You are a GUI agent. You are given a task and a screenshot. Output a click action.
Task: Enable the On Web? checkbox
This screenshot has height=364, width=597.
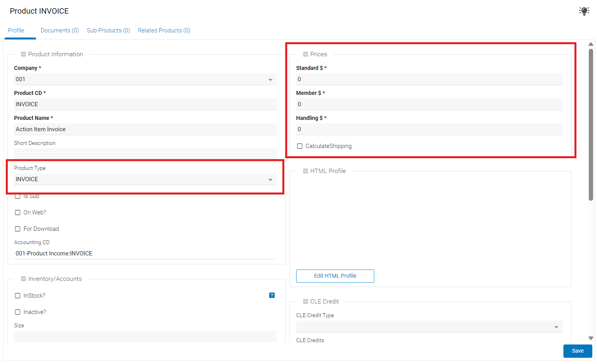[x=18, y=212]
